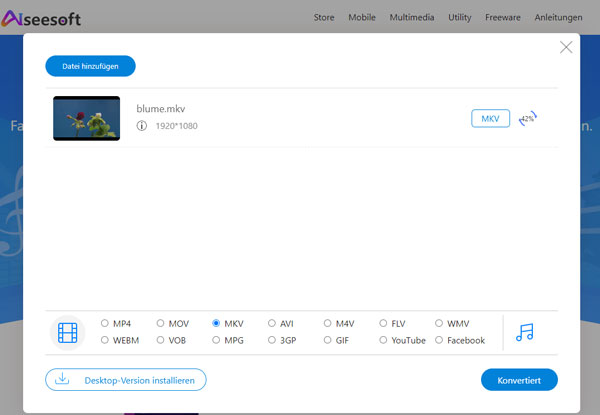Click the info icon beside resolution

[142, 127]
